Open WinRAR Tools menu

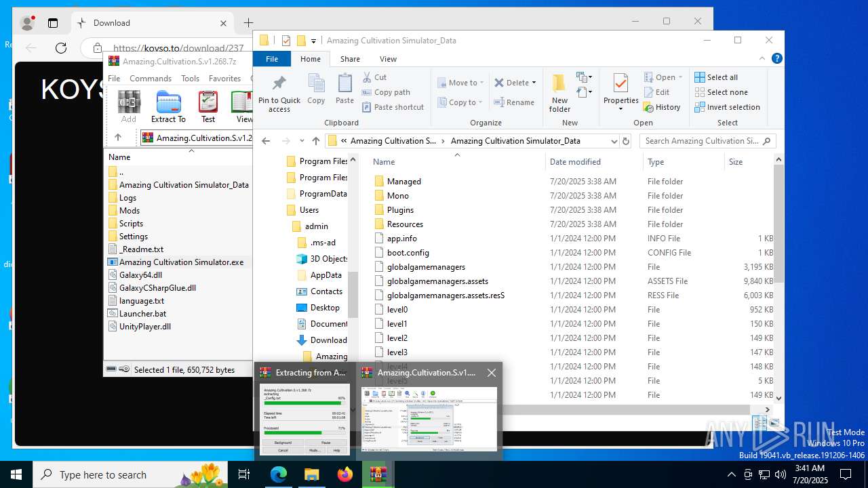click(190, 79)
